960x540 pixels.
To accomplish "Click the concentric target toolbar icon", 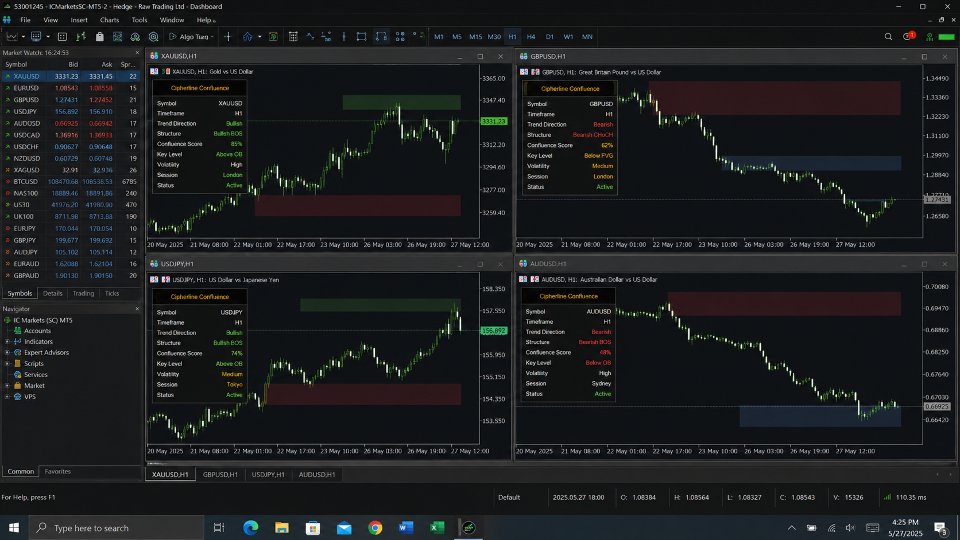I will (154, 37).
